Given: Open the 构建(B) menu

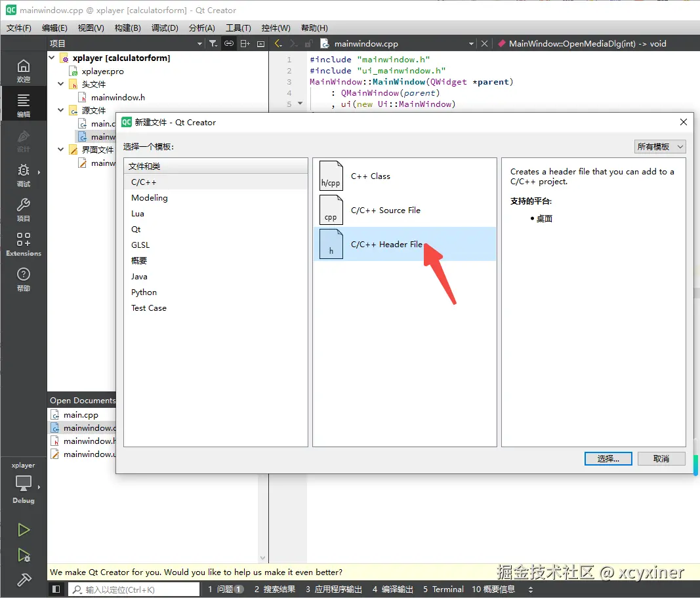Looking at the screenshot, I should click(x=128, y=28).
